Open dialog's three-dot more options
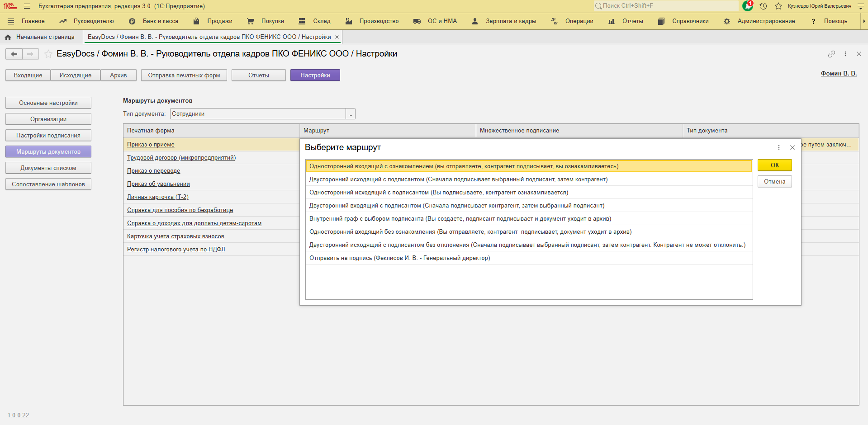868x425 pixels. (778, 147)
